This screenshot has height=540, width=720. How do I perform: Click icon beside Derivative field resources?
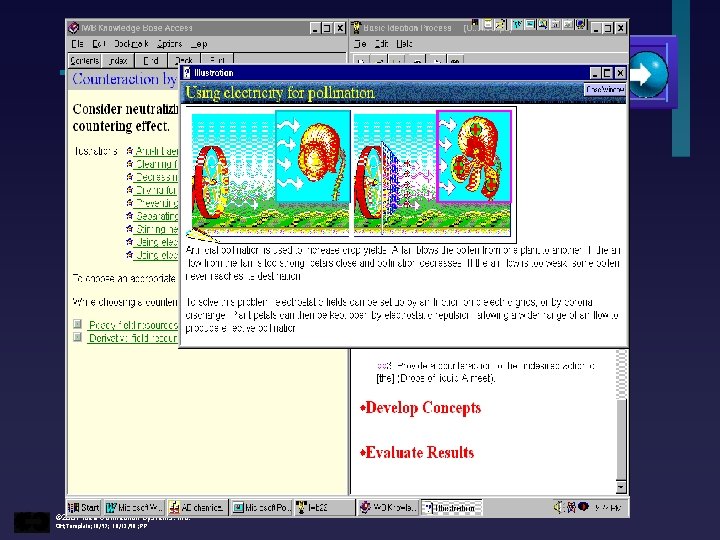coord(78,338)
